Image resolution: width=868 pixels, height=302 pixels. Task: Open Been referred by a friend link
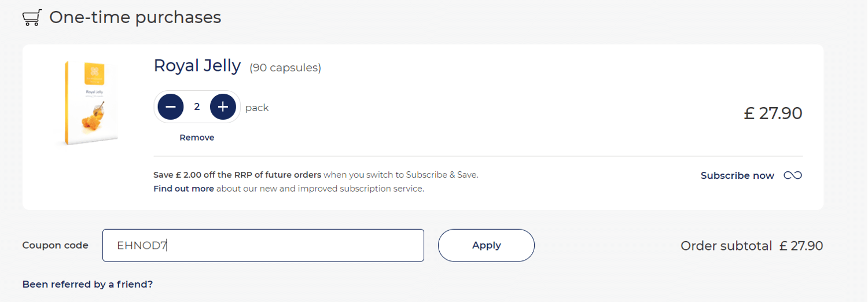(x=87, y=285)
